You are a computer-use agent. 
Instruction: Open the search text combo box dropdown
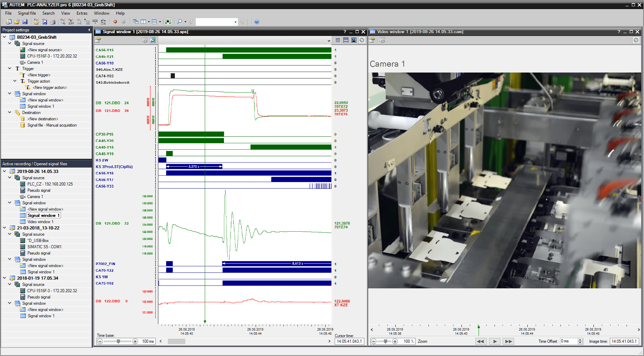point(235,22)
